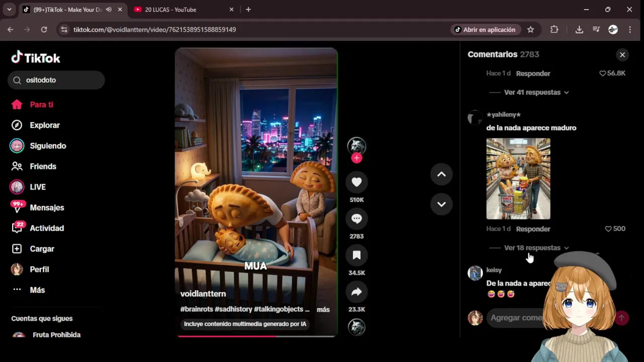Open the Para ti home feed
The width and height of the screenshot is (644, 362).
(32, 105)
